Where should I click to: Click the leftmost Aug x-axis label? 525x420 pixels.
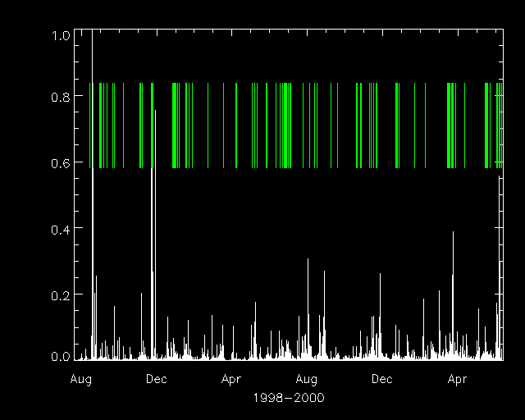(x=80, y=379)
